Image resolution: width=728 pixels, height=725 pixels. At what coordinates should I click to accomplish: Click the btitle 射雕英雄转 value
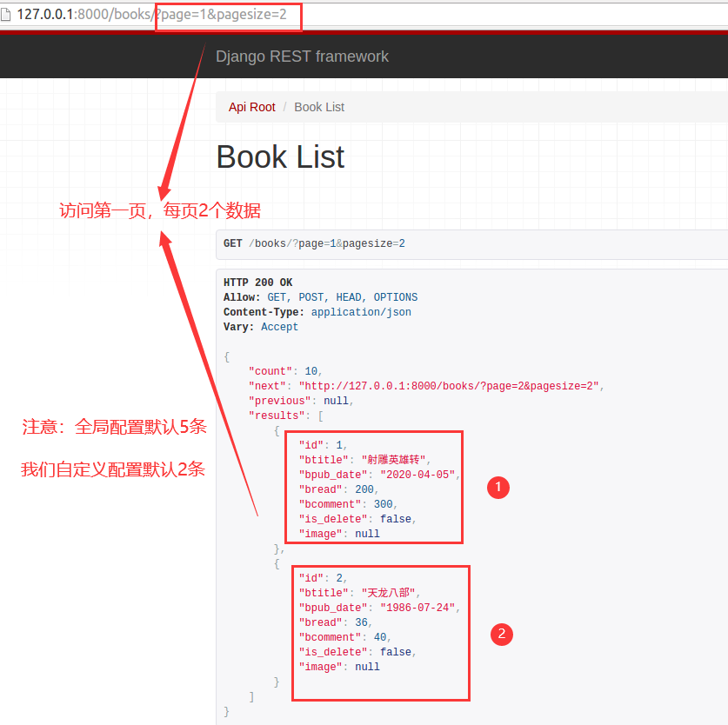393,460
